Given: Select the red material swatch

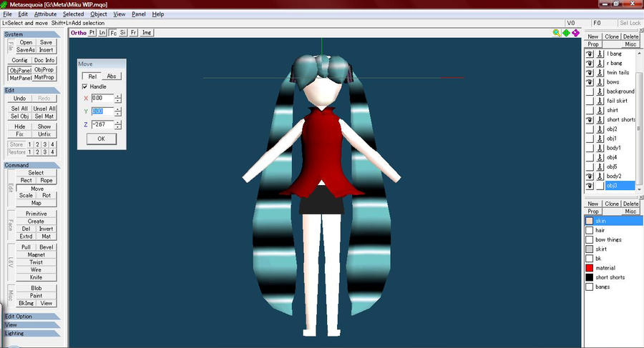Looking at the screenshot, I should click(x=590, y=268).
